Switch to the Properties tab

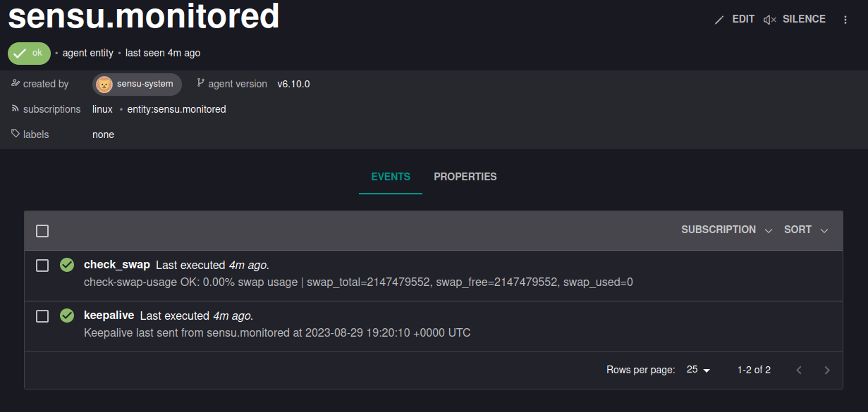click(x=465, y=177)
